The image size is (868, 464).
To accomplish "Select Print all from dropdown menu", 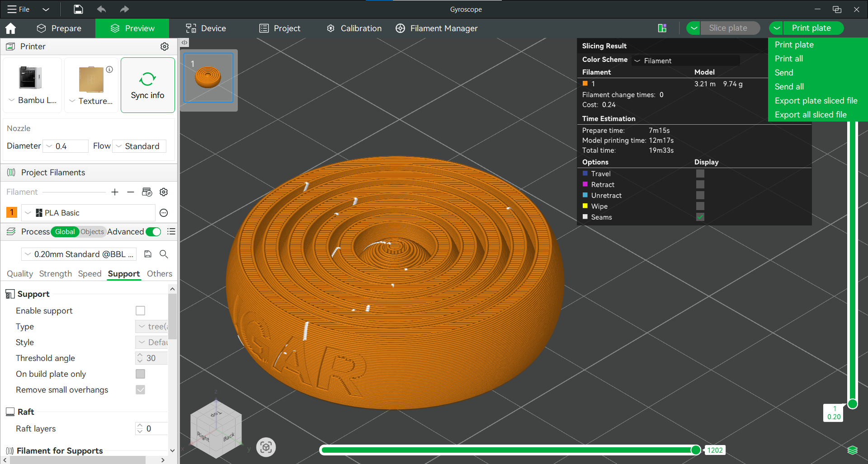I will (x=789, y=59).
